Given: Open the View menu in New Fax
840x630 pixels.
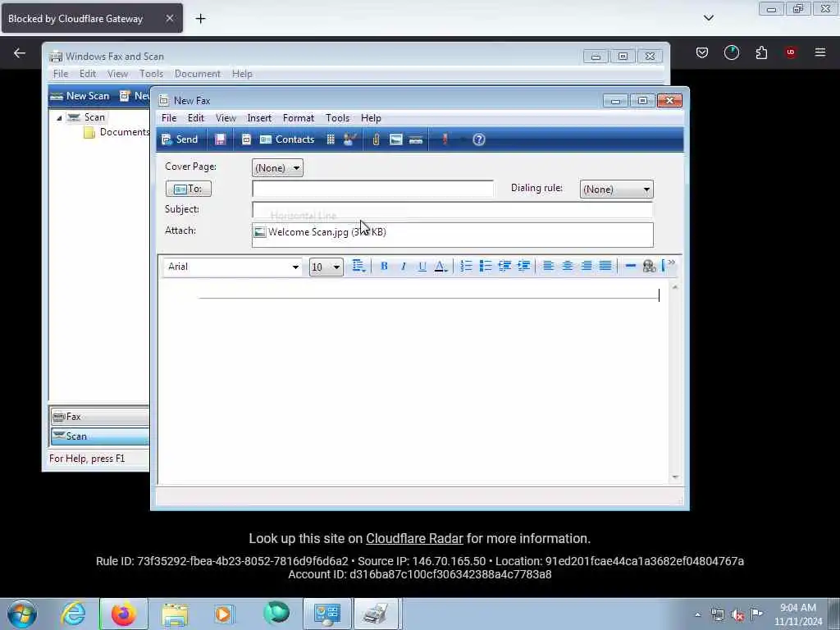Looking at the screenshot, I should tap(226, 118).
